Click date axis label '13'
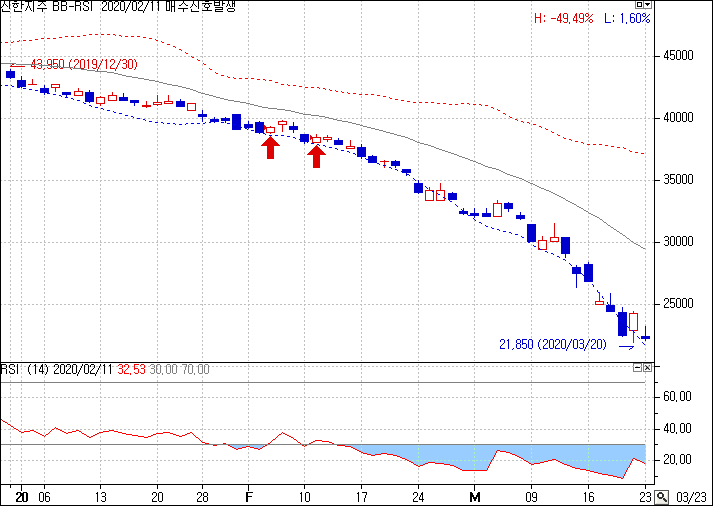Screen dimensions: 713x506 point(100,497)
